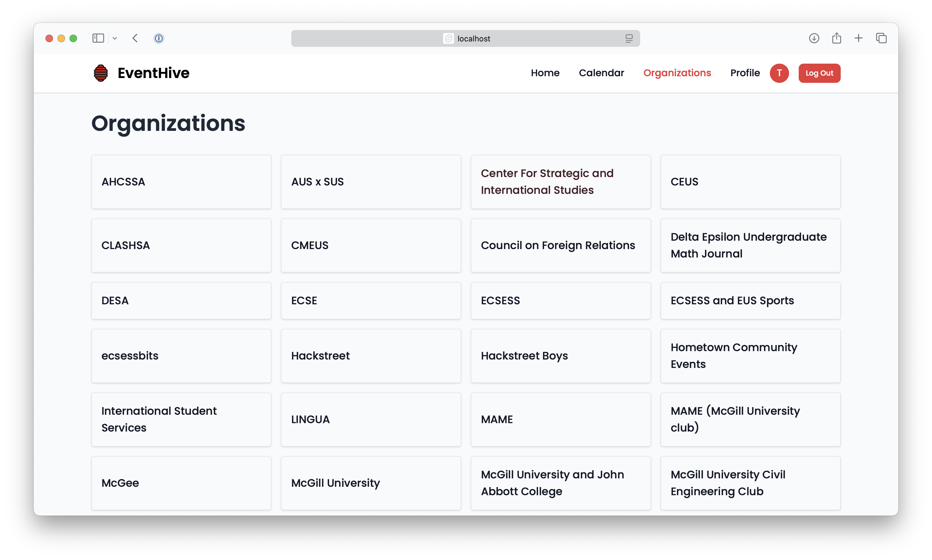Click the reader view icon in address bar
The width and height of the screenshot is (932, 560).
coord(629,38)
